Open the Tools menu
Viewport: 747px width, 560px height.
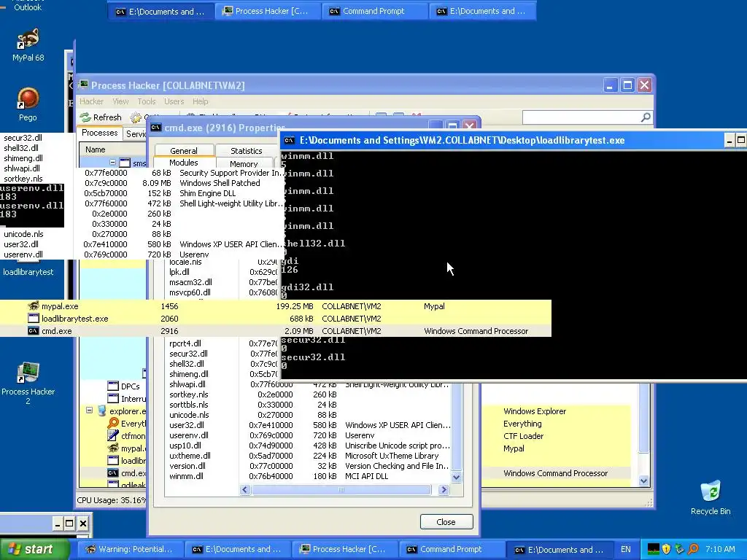click(x=146, y=101)
